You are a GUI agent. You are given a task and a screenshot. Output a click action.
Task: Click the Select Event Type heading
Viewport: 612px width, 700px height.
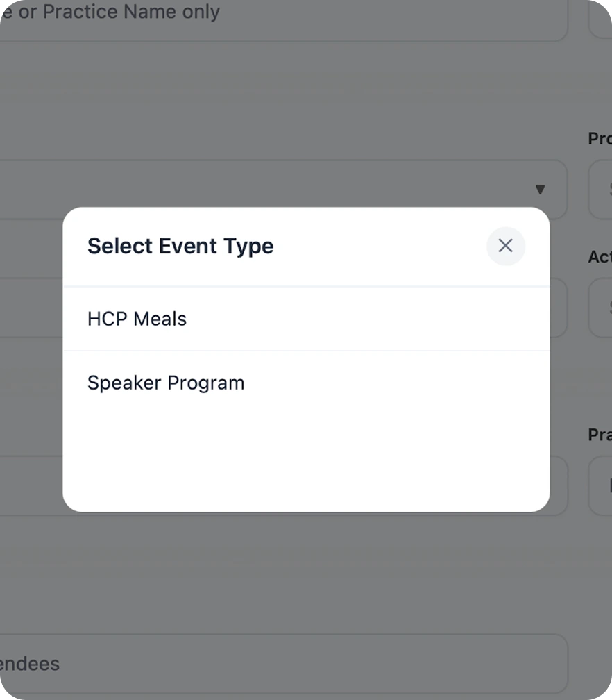(180, 246)
